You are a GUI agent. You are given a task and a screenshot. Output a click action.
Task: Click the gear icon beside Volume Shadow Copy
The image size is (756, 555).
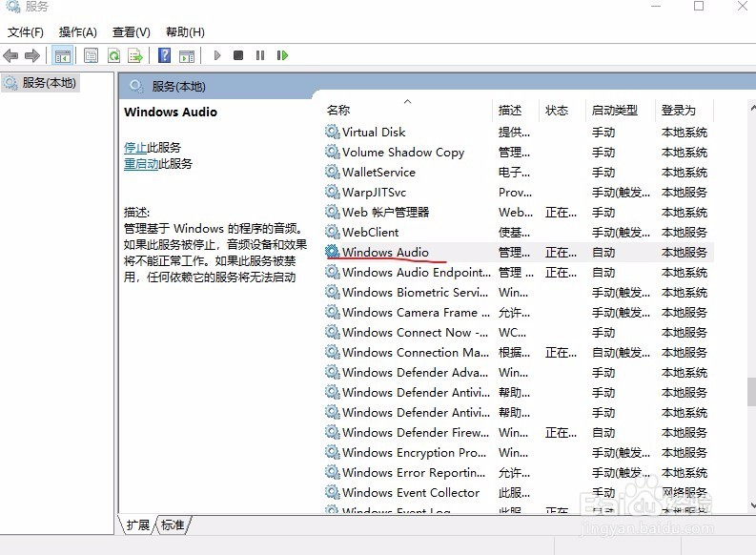[332, 152]
